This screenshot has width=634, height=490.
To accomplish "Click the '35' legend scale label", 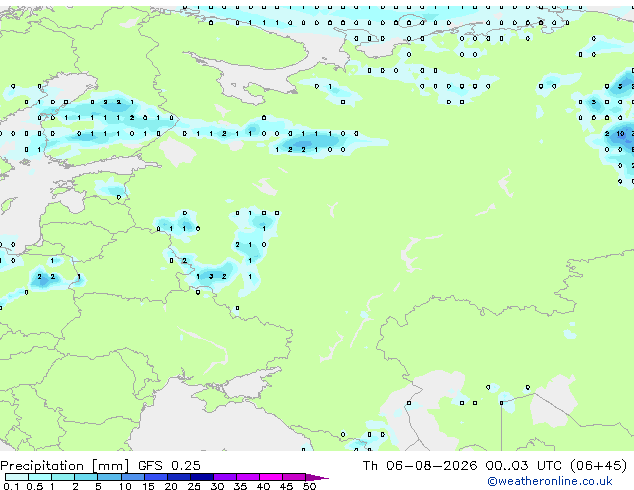I will point(241,486).
